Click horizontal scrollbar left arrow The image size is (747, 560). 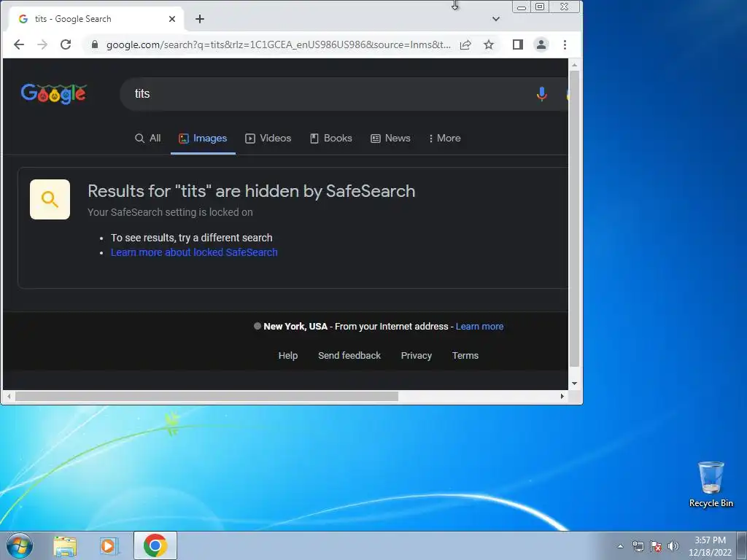click(9, 396)
